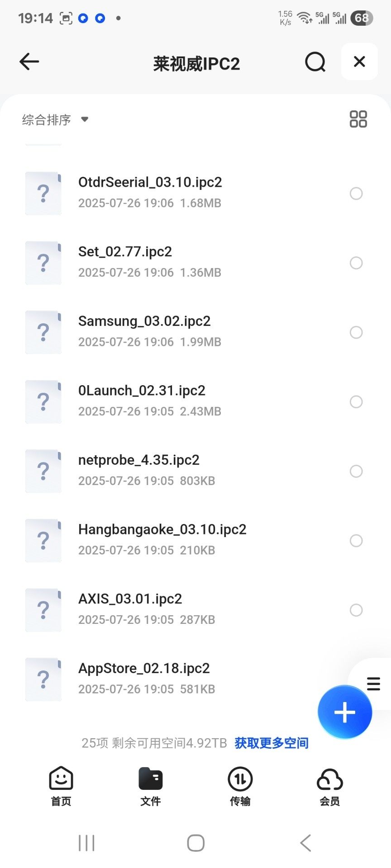The height and width of the screenshot is (868, 391).
Task: Select the Samsung_03.02.ipc2 radio button
Action: (356, 332)
